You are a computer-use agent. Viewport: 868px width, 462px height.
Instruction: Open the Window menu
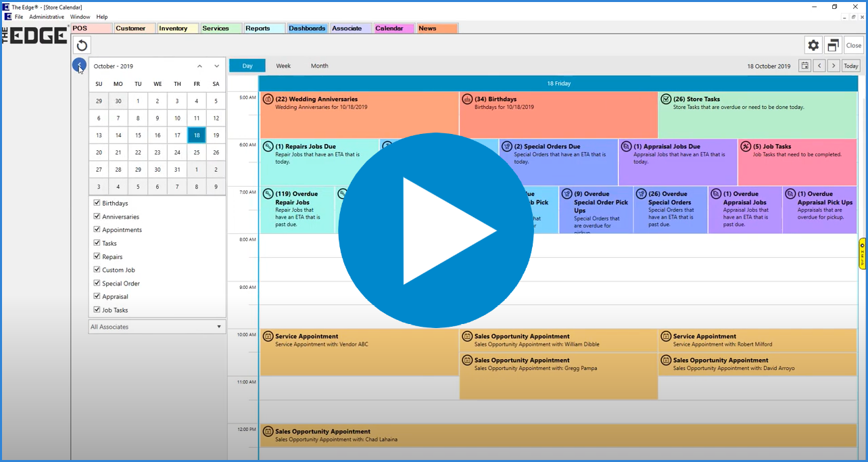[80, 17]
